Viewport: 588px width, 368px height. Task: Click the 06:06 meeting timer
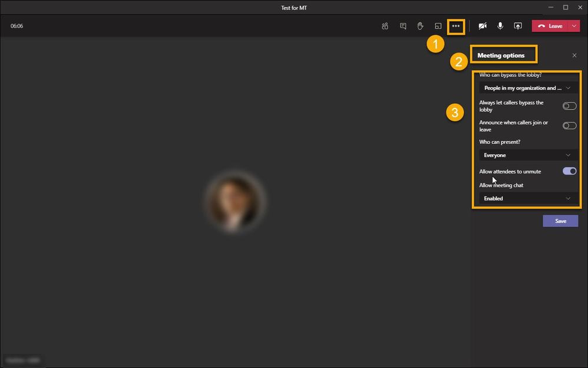[x=17, y=26]
